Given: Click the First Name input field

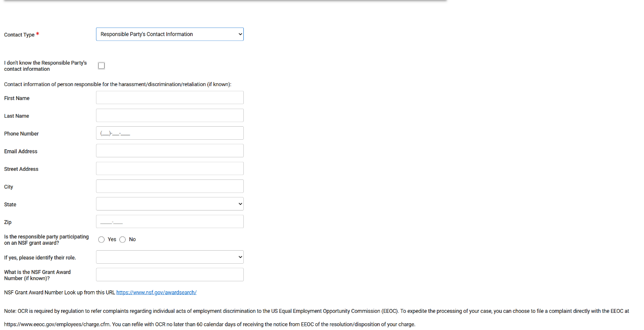Looking at the screenshot, I should coord(169,98).
